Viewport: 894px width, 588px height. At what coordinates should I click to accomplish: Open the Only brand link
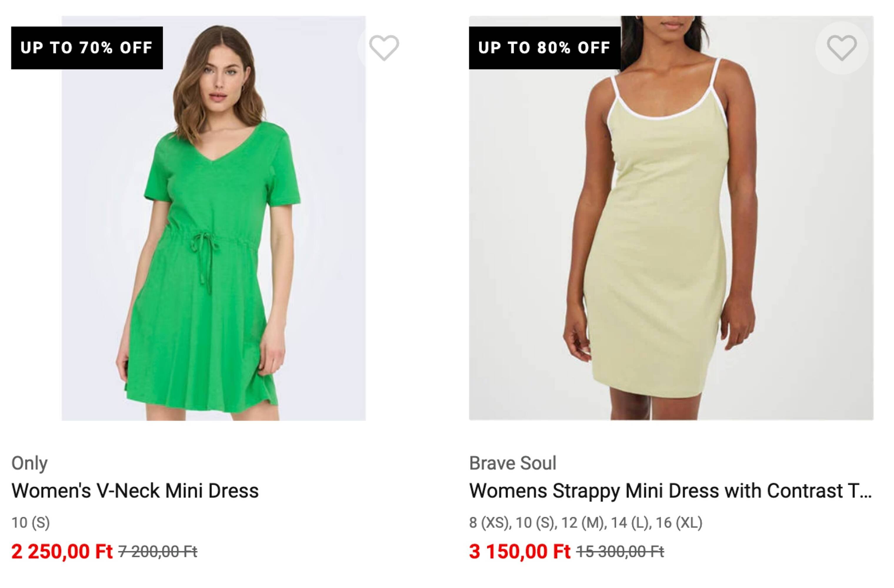(x=29, y=463)
